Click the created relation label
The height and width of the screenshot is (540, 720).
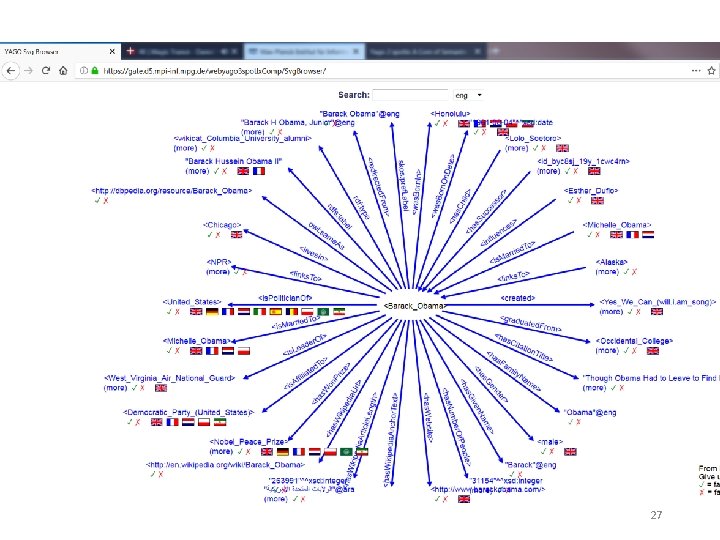[518, 298]
